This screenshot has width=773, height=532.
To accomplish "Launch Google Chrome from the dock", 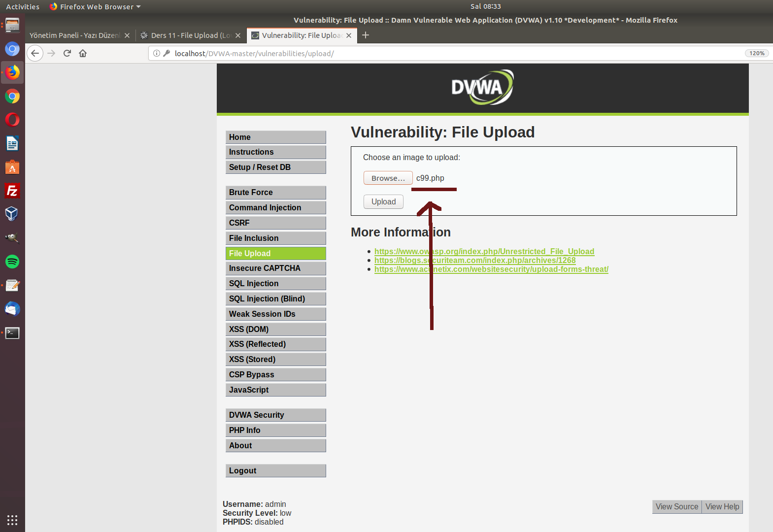I will (12, 96).
